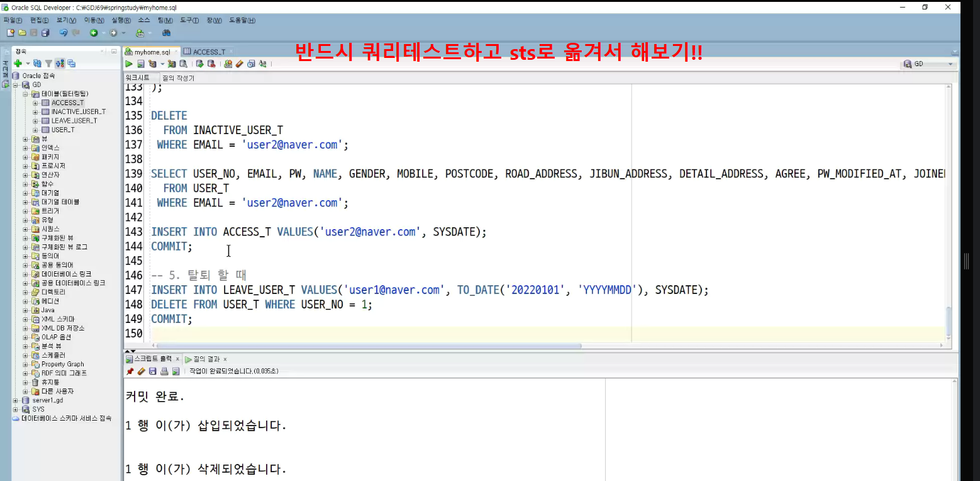
Task: Clear script output with eraser icon
Action: click(141, 371)
